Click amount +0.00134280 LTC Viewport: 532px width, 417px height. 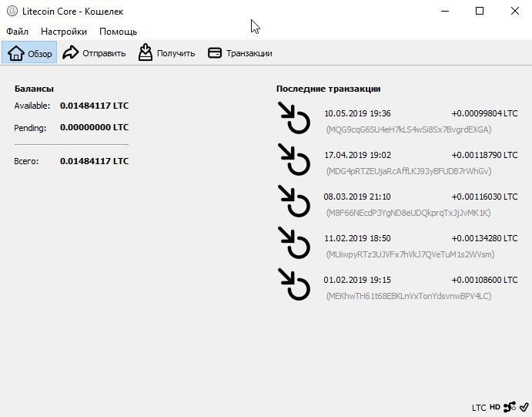tap(484, 238)
